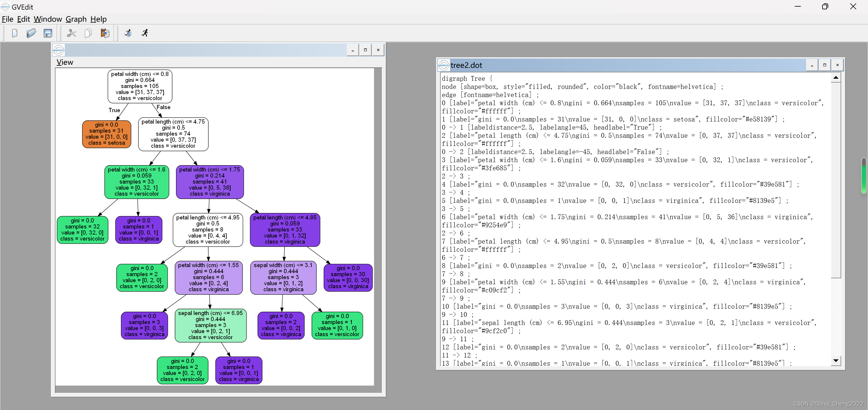Screen dimensions: 868x410
Task: Click the Save floppy disk icon
Action: [x=48, y=33]
